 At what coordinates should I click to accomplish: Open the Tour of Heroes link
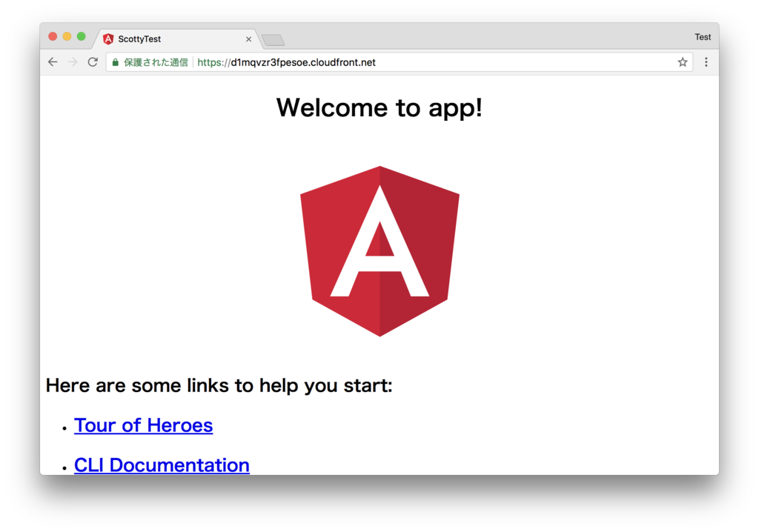tap(143, 425)
